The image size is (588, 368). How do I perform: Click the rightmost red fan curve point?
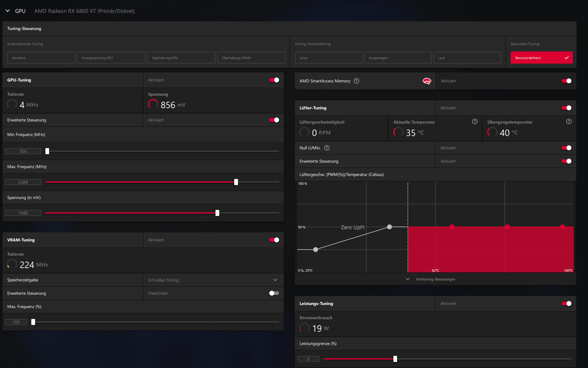coord(563,227)
